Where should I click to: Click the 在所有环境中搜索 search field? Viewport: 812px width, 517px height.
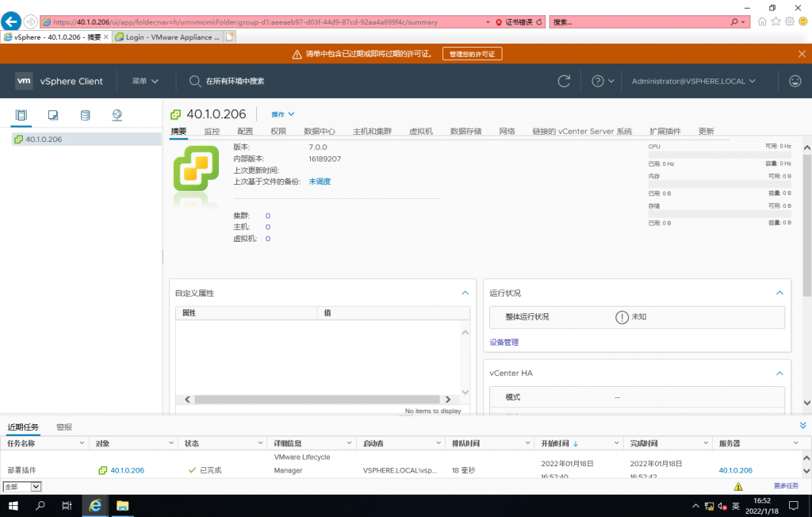coord(235,81)
